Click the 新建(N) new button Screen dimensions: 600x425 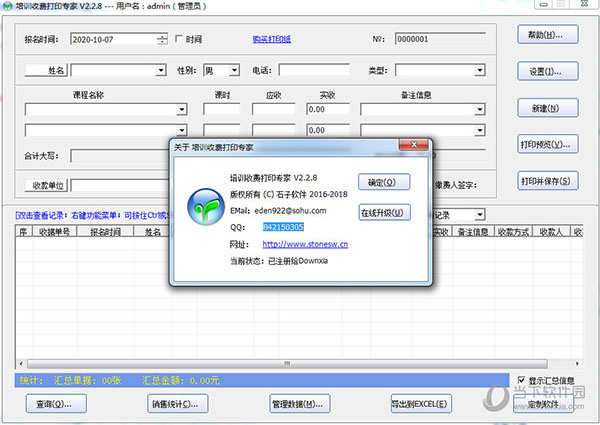click(548, 108)
